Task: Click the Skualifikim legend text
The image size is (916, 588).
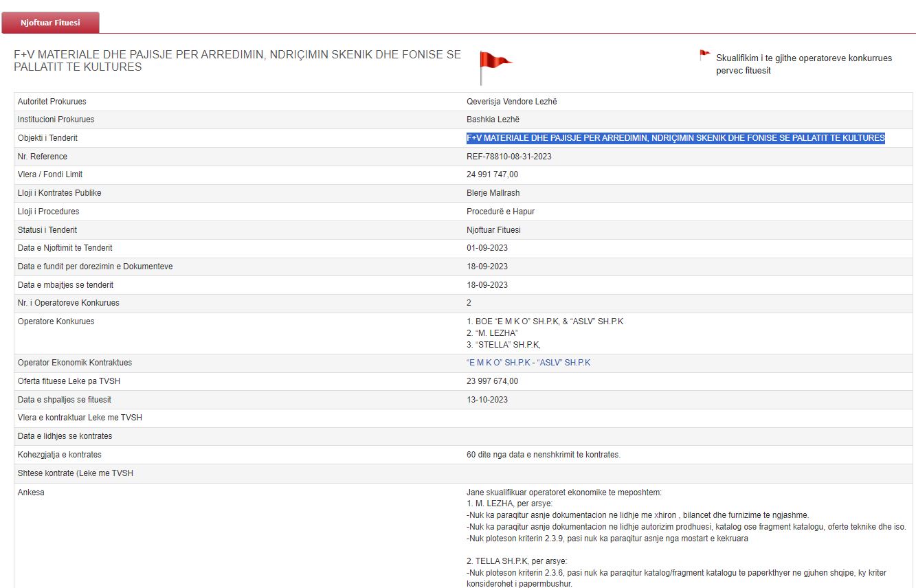Action: [803, 64]
